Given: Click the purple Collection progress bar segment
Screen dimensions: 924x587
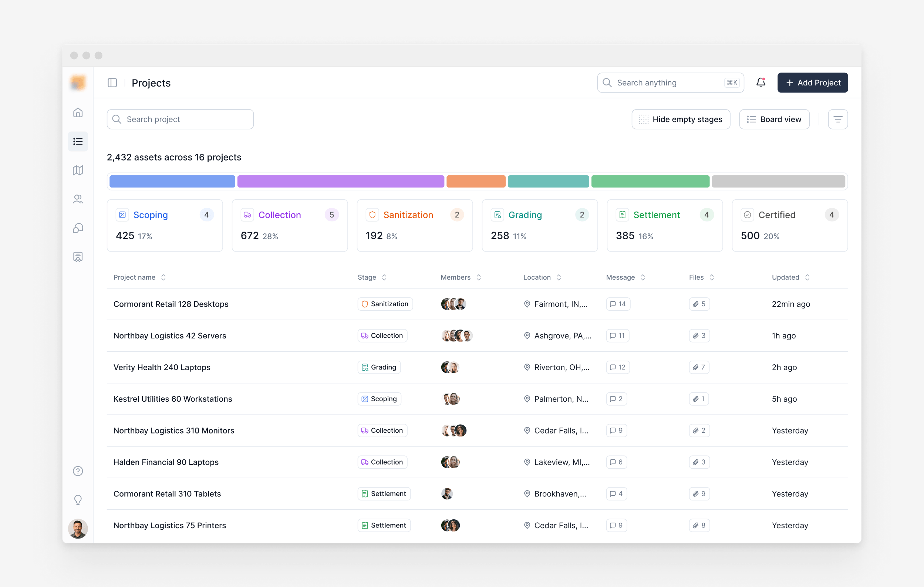Looking at the screenshot, I should (340, 182).
